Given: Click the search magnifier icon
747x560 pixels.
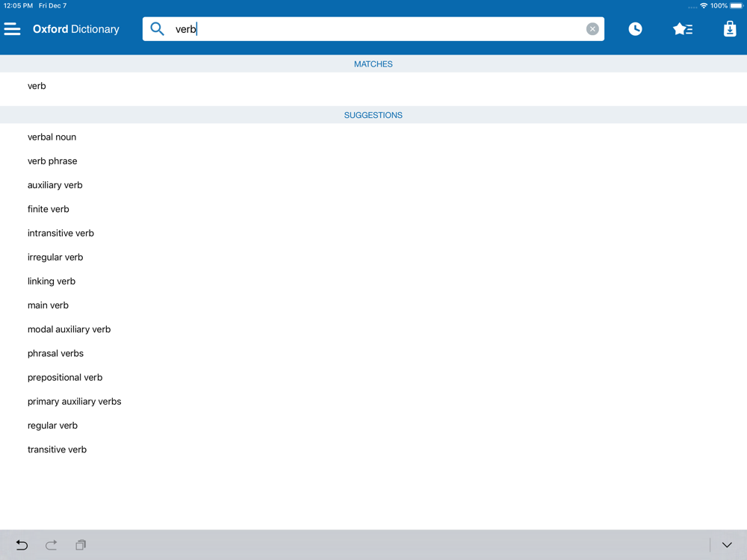Looking at the screenshot, I should (157, 29).
